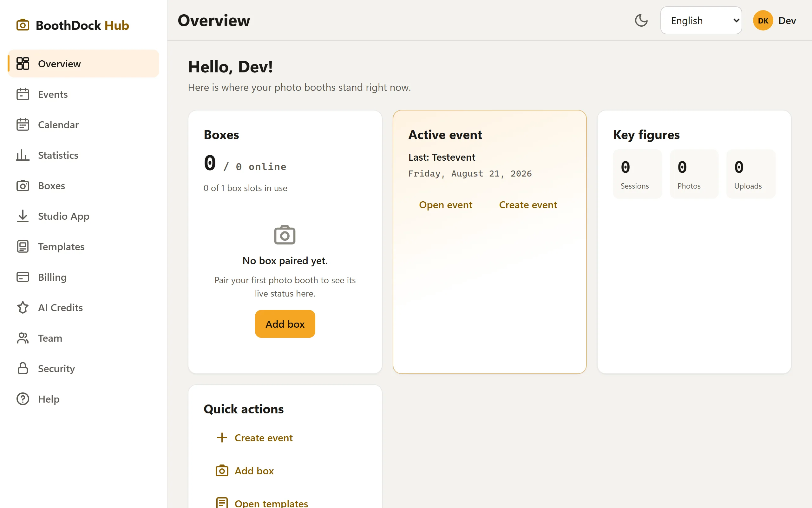
Task: Open AI Credits in the sidebar
Action: pos(83,307)
